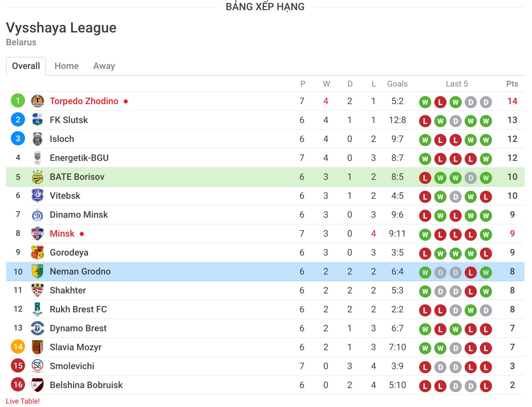Click the Neman Grodno club crest
Viewport: 532px width, 407px height.
[38, 271]
